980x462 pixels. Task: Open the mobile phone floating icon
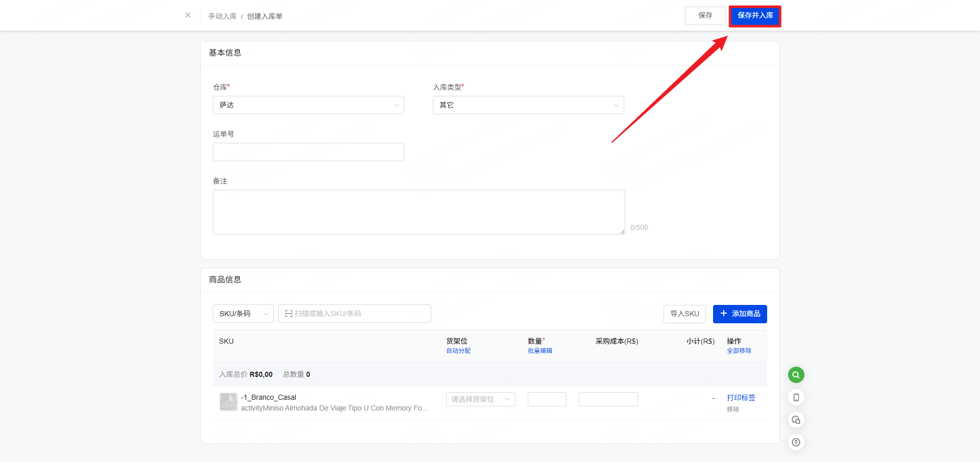[x=796, y=397]
